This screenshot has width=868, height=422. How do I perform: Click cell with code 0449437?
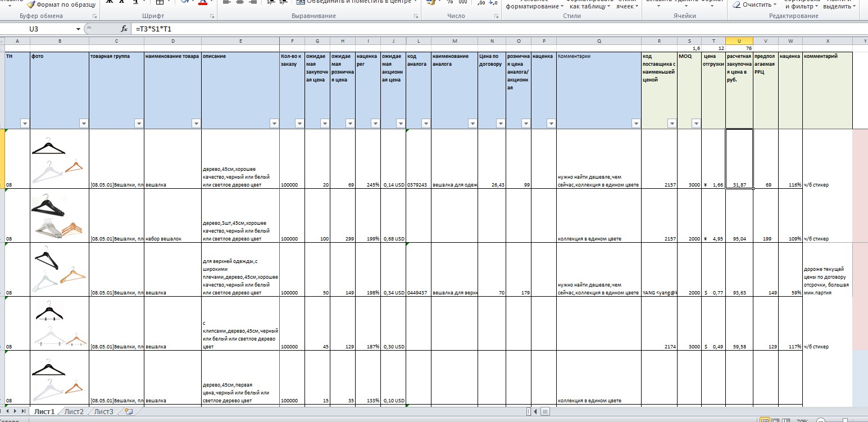coord(419,270)
